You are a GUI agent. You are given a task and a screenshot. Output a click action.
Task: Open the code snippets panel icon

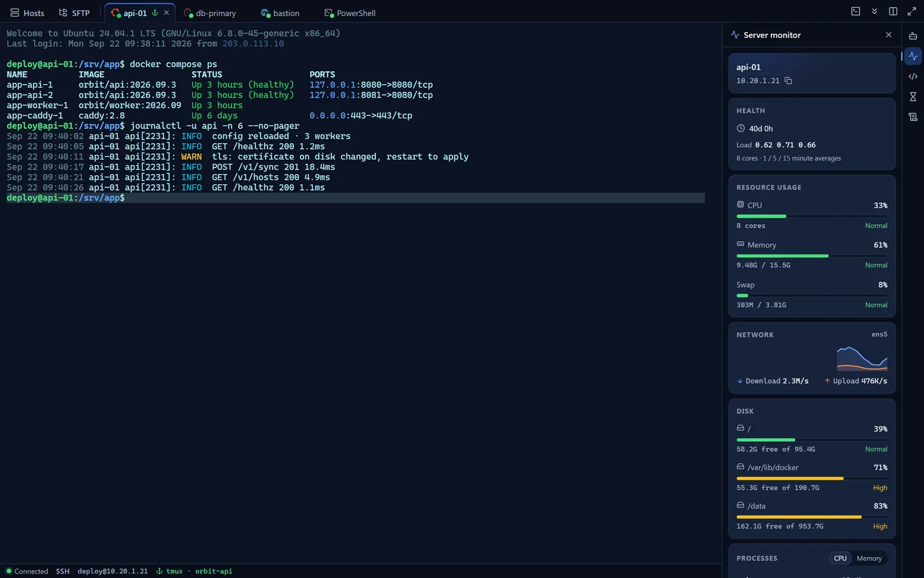pyautogui.click(x=912, y=76)
